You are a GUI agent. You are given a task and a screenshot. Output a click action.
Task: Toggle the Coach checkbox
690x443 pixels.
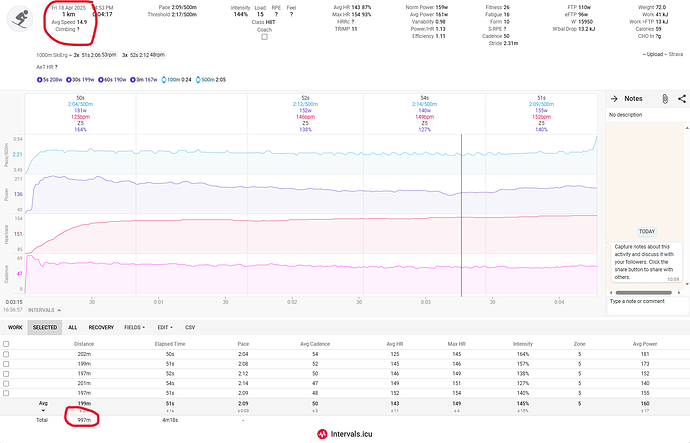point(264,37)
